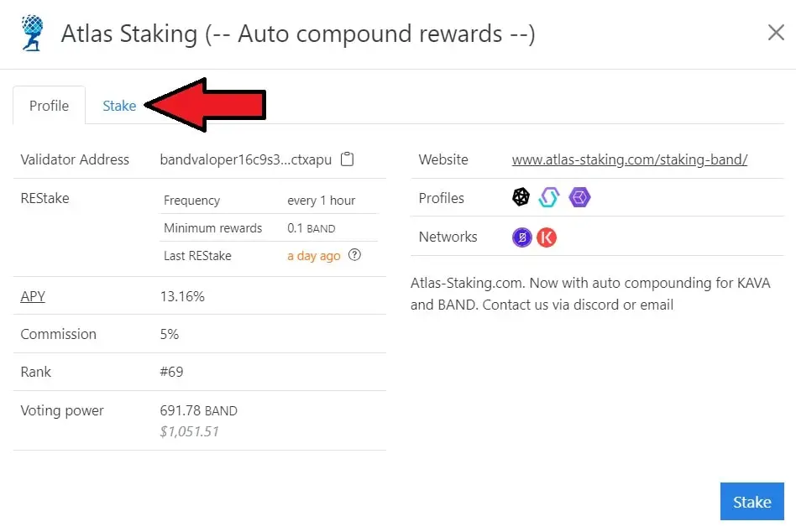Viewport: 796px width, 532px height.
Task: Open the teal and purple hexagon profile icon
Action: coord(549,198)
